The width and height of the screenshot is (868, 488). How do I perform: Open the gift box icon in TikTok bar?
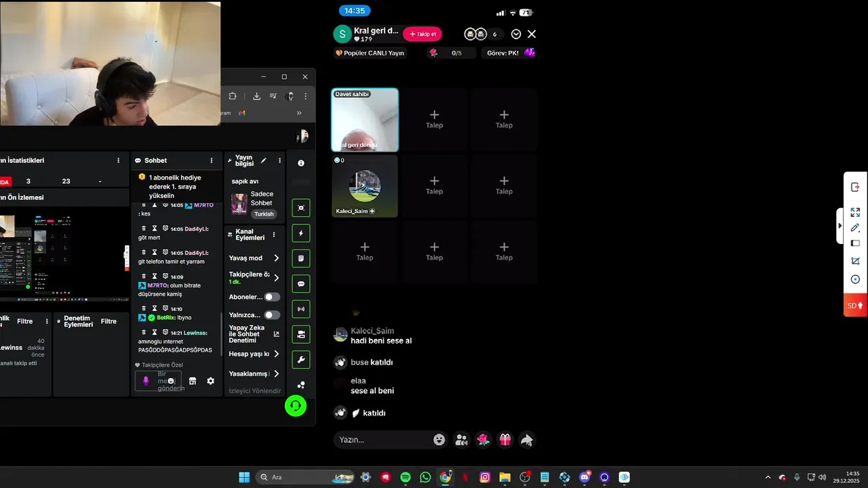(x=505, y=440)
